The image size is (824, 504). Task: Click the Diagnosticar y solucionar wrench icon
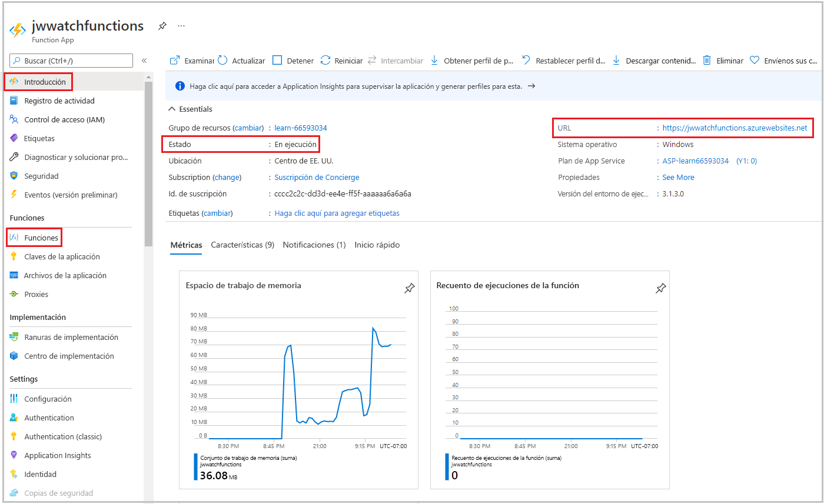tap(14, 158)
